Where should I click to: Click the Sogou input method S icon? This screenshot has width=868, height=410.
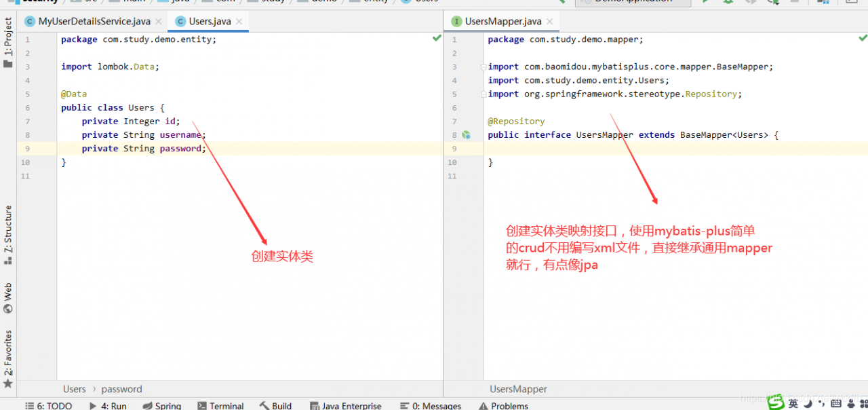(776, 403)
